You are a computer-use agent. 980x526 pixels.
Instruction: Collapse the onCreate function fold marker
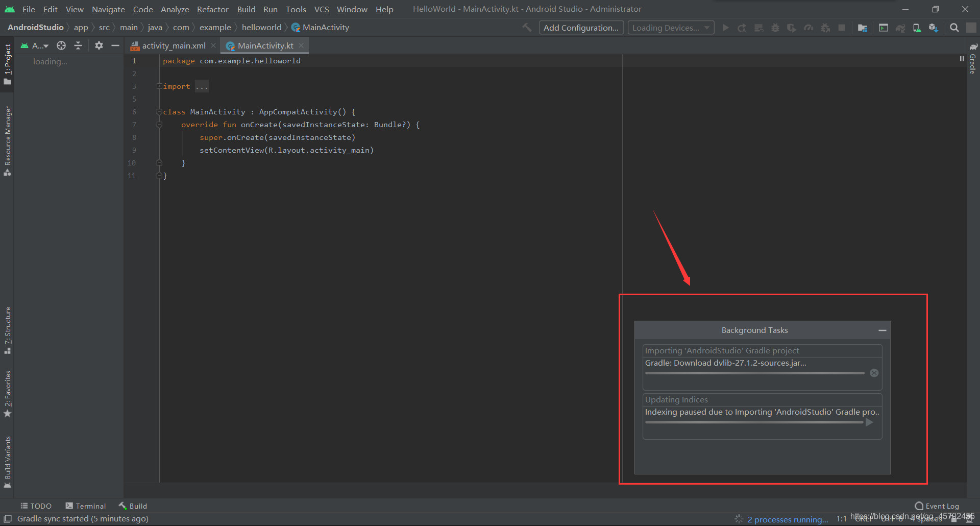point(159,125)
